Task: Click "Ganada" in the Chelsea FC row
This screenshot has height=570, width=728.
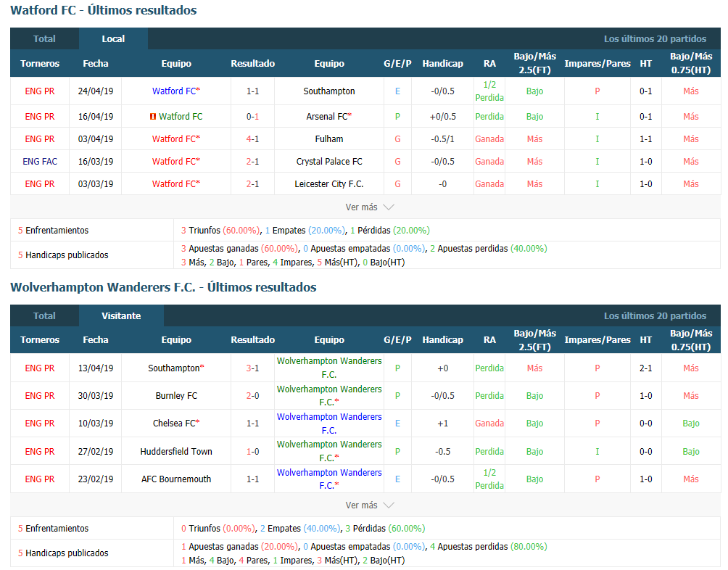Action: tap(489, 424)
